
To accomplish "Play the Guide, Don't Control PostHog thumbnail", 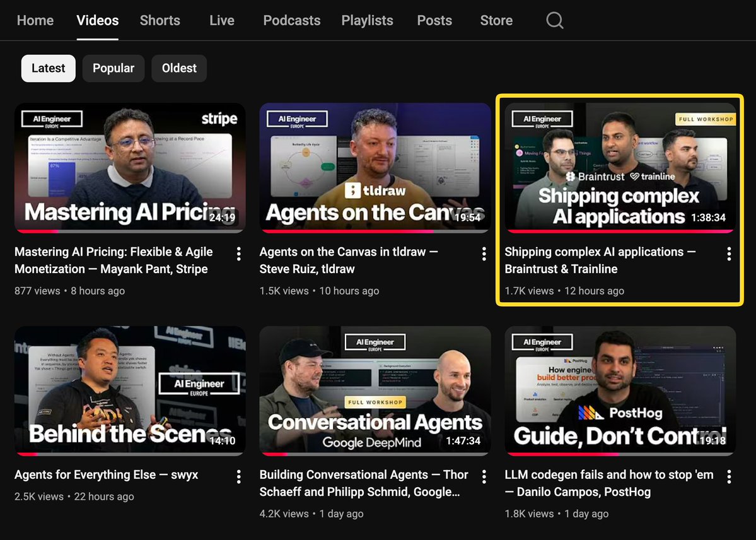I will (620, 391).
